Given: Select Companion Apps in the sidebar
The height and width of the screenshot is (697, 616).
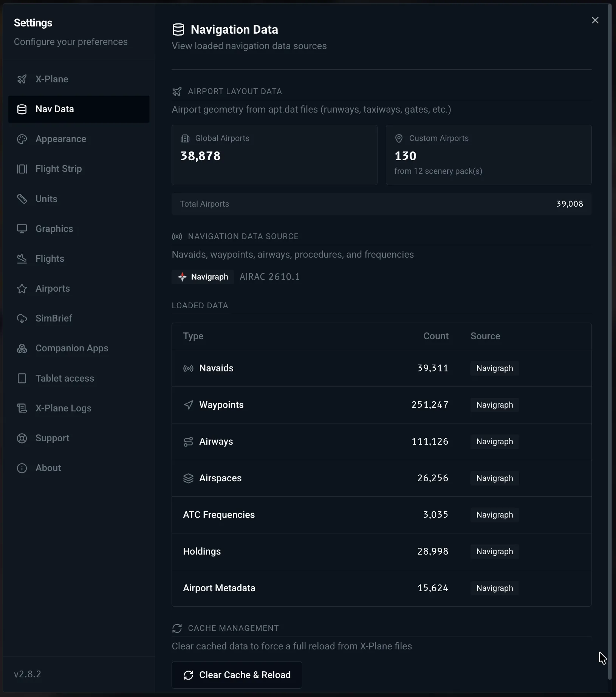Looking at the screenshot, I should click(x=79, y=348).
